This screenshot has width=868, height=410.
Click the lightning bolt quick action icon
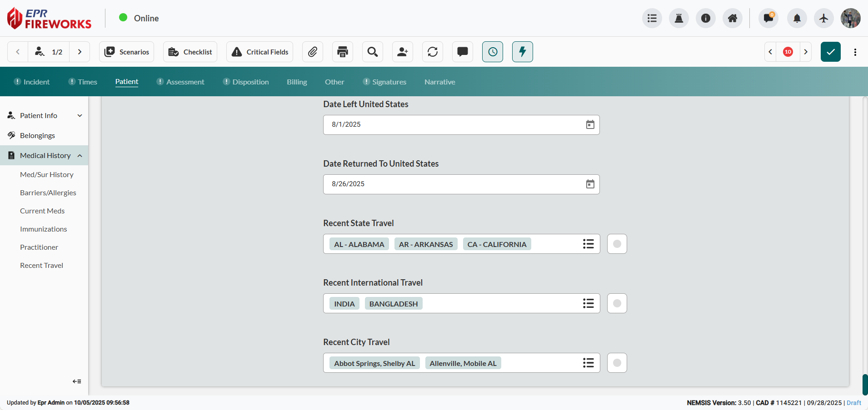(523, 52)
